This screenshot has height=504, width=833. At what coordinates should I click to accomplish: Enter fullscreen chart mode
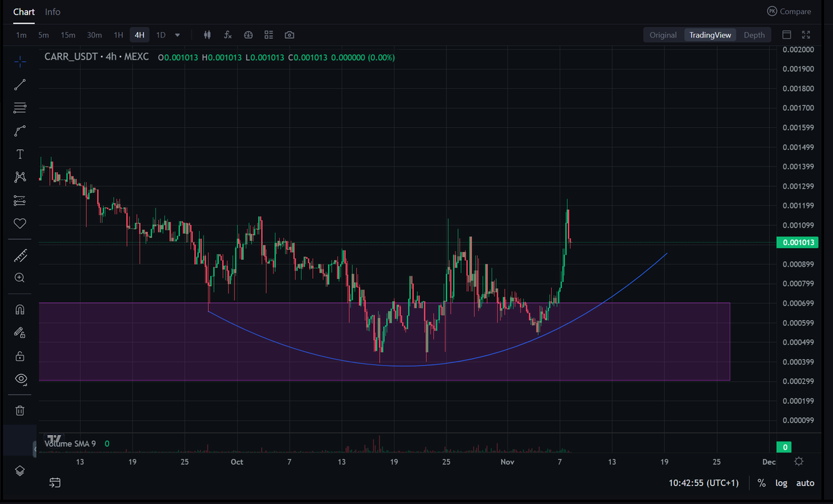coord(806,35)
